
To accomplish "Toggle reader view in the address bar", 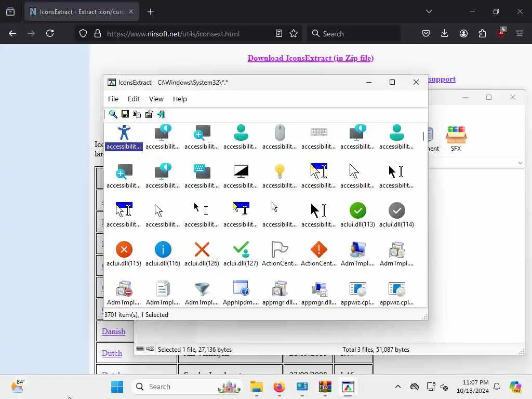I will coord(279,33).
